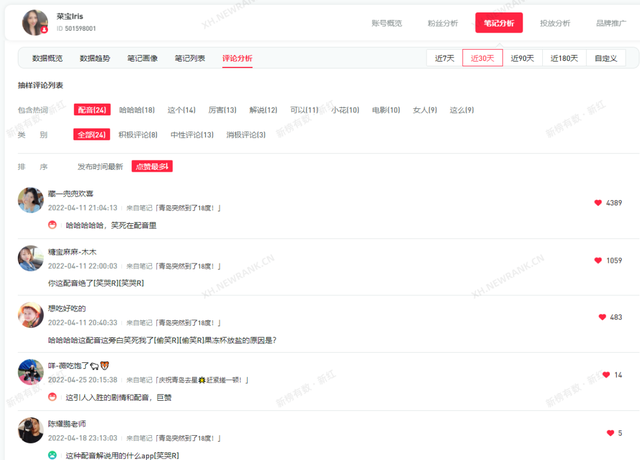This screenshot has width=640, height=460.
Task: Filter by hot word 女人(9)
Action: (x=425, y=110)
